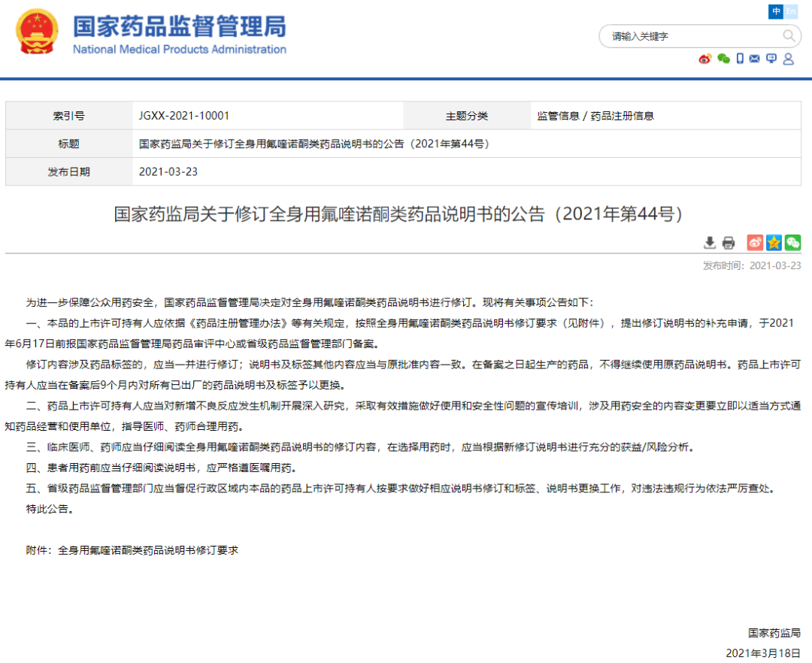Click the National Medical Products Administration site title

click(x=179, y=35)
